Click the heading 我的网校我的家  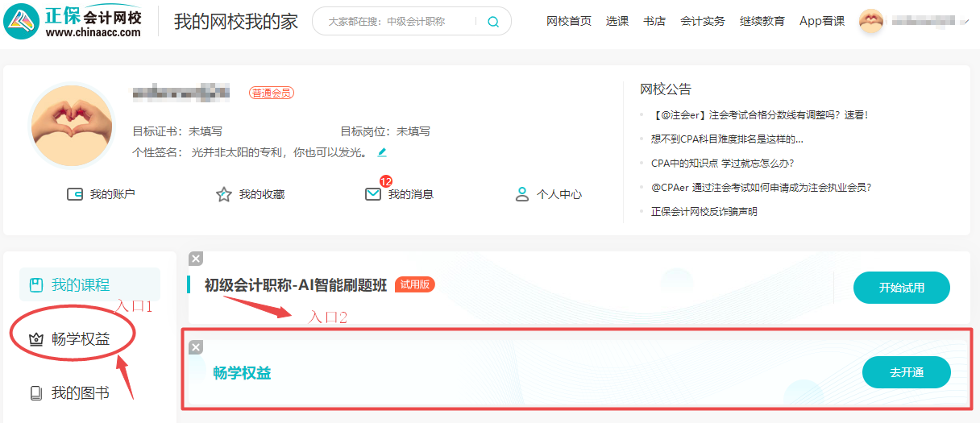(x=236, y=22)
